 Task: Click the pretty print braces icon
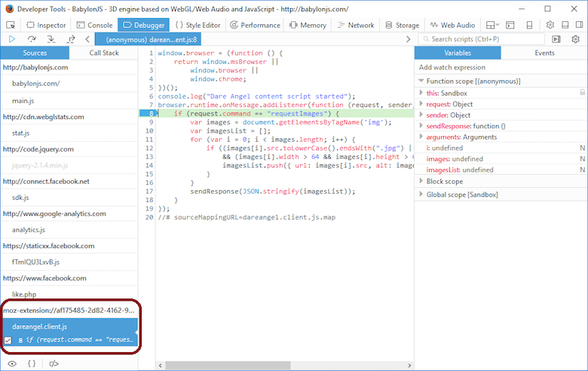click(32, 363)
